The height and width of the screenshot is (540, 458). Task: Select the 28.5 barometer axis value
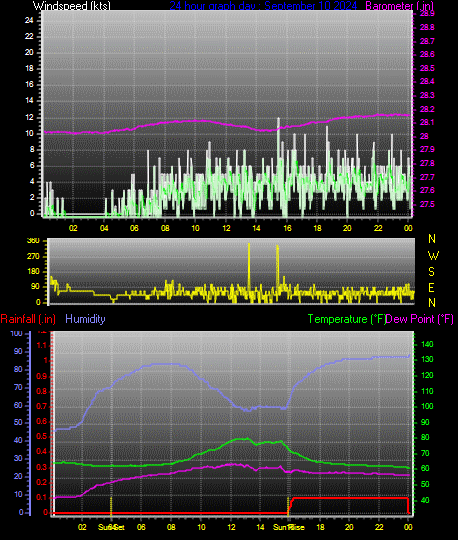427,68
